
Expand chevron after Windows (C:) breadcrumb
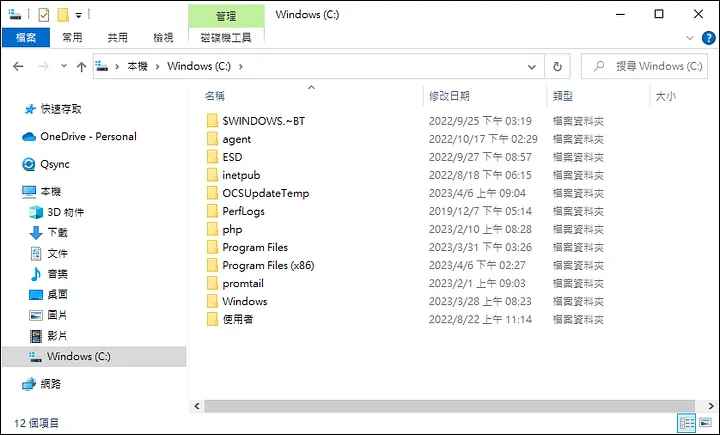click(x=240, y=67)
